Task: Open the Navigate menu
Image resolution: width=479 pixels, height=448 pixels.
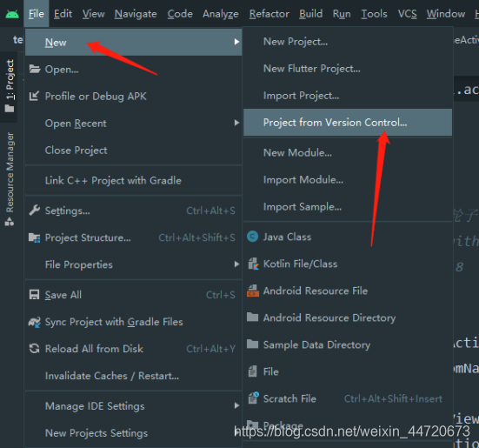Action: point(136,14)
